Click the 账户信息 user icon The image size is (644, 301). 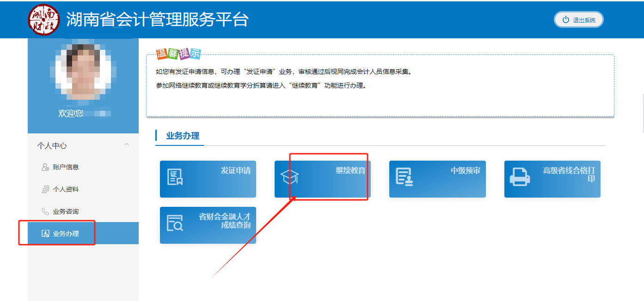tap(45, 167)
